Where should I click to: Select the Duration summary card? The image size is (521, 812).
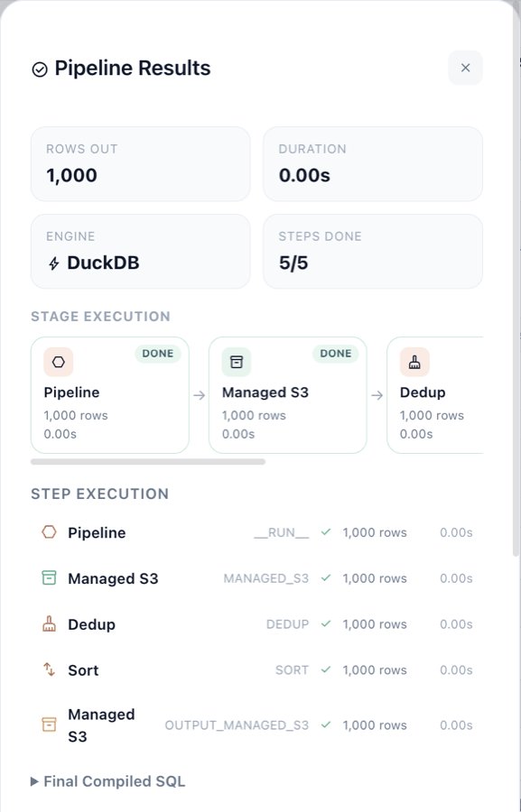(x=373, y=163)
